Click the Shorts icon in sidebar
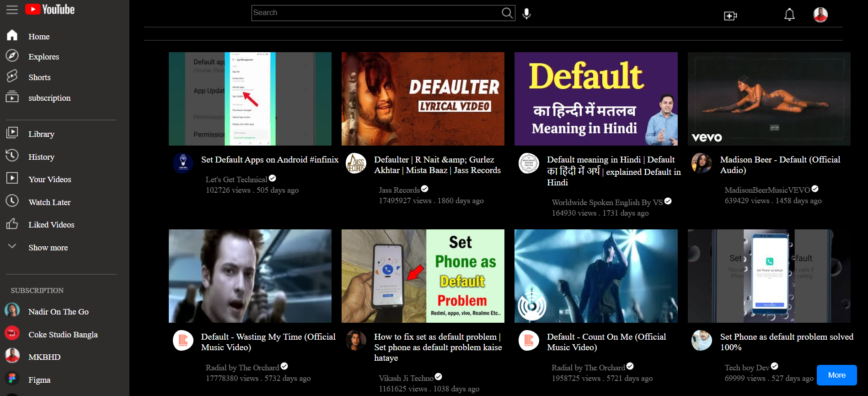Screen dimensions: 868x396 coord(12,76)
